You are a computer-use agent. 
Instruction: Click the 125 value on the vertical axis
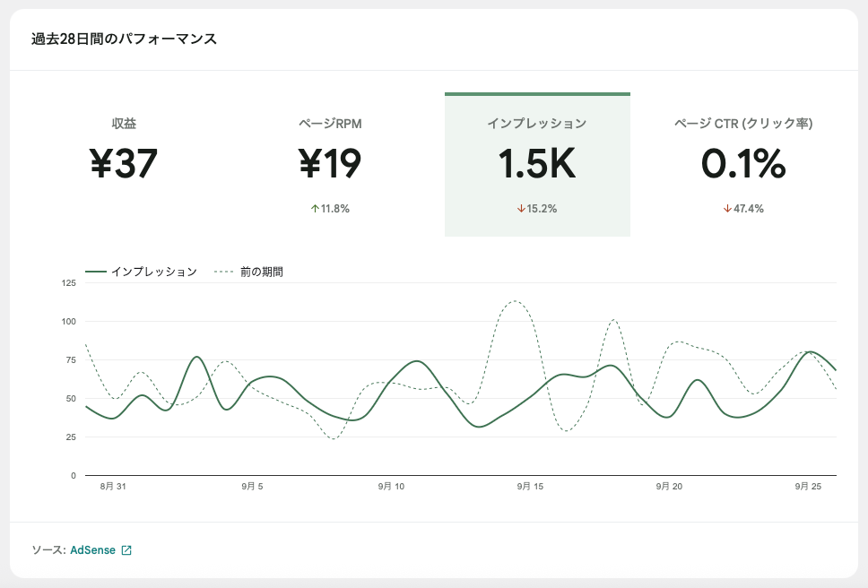(x=69, y=283)
